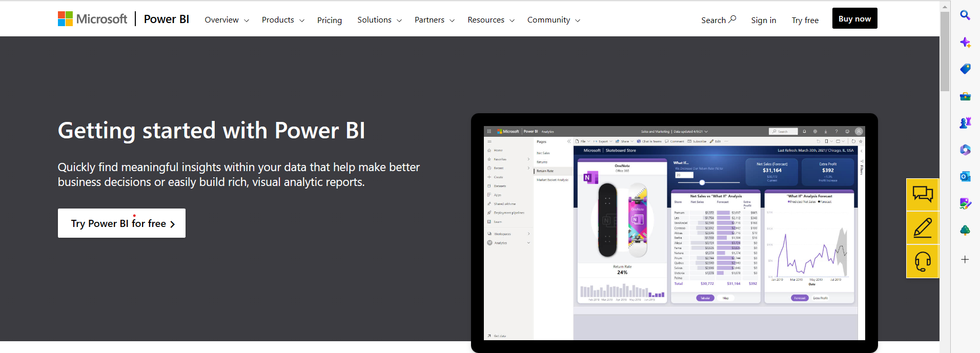Open the Games chess icon in sidebar

[965, 123]
